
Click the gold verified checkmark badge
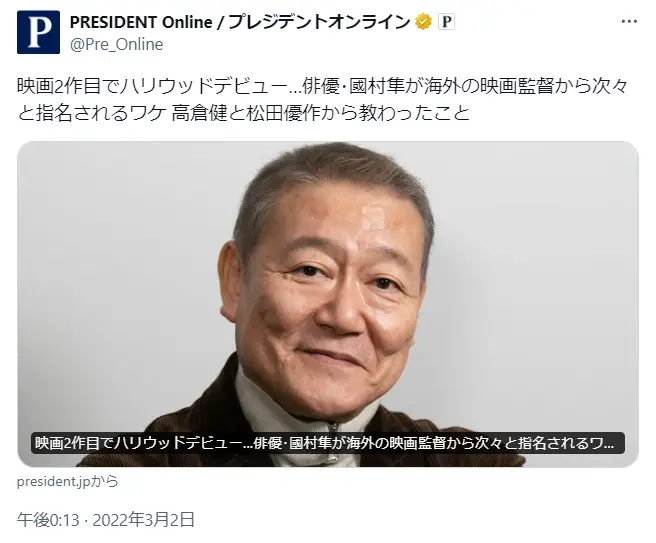(x=423, y=21)
